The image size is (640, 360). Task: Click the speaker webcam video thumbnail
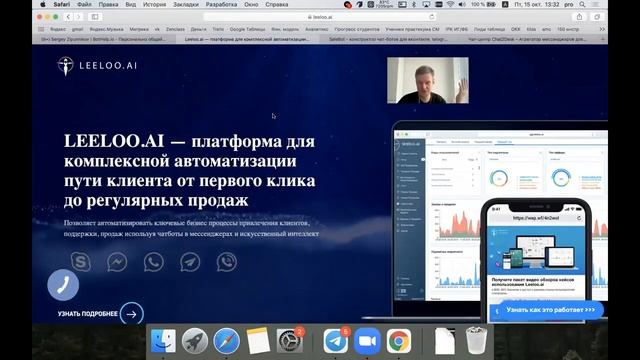428,80
